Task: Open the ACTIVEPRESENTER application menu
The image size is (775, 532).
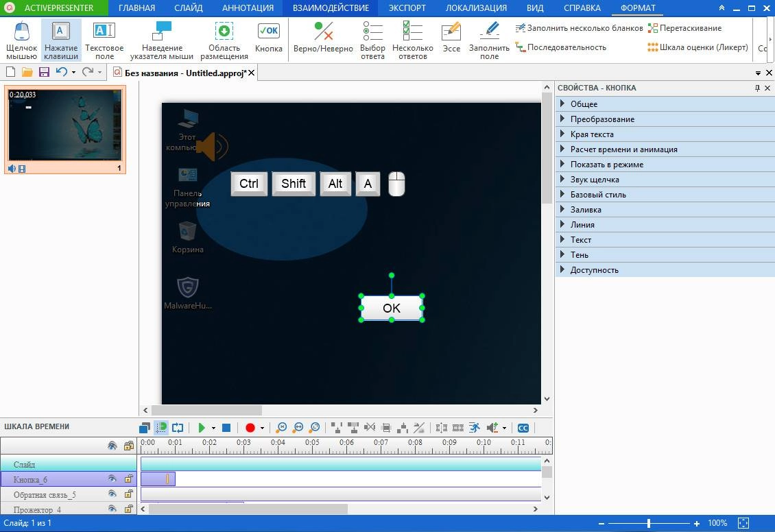Action: [x=53, y=8]
